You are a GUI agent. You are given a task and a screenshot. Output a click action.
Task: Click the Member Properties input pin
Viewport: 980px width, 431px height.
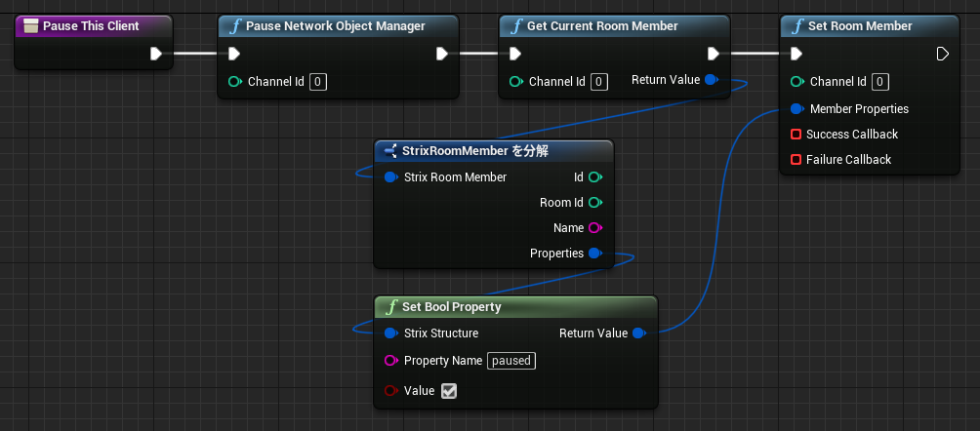click(x=796, y=108)
